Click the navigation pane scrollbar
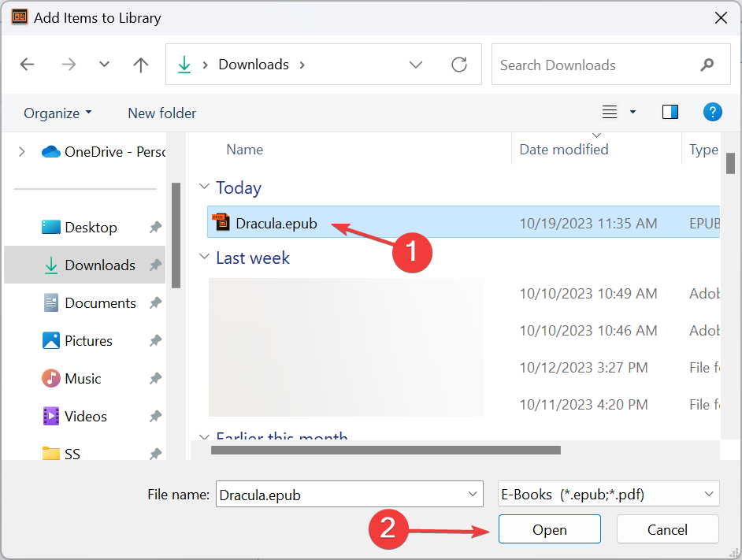Viewport: 742px width, 560px height. (176, 235)
